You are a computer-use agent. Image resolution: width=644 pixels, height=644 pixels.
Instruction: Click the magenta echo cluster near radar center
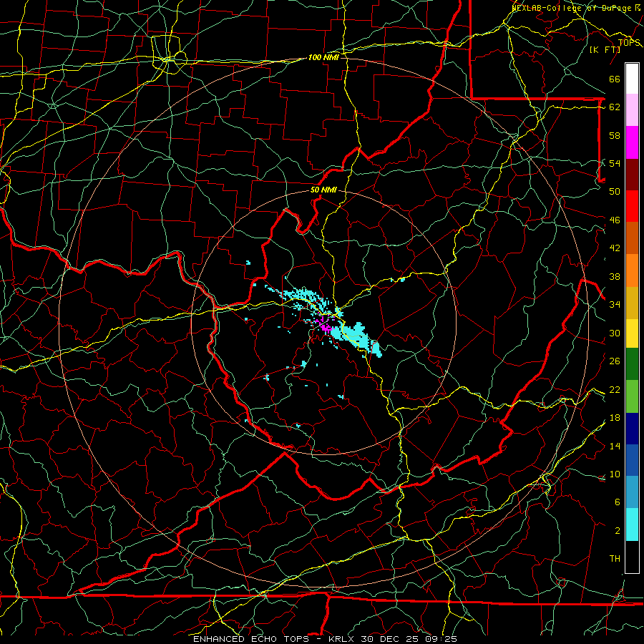326,327
